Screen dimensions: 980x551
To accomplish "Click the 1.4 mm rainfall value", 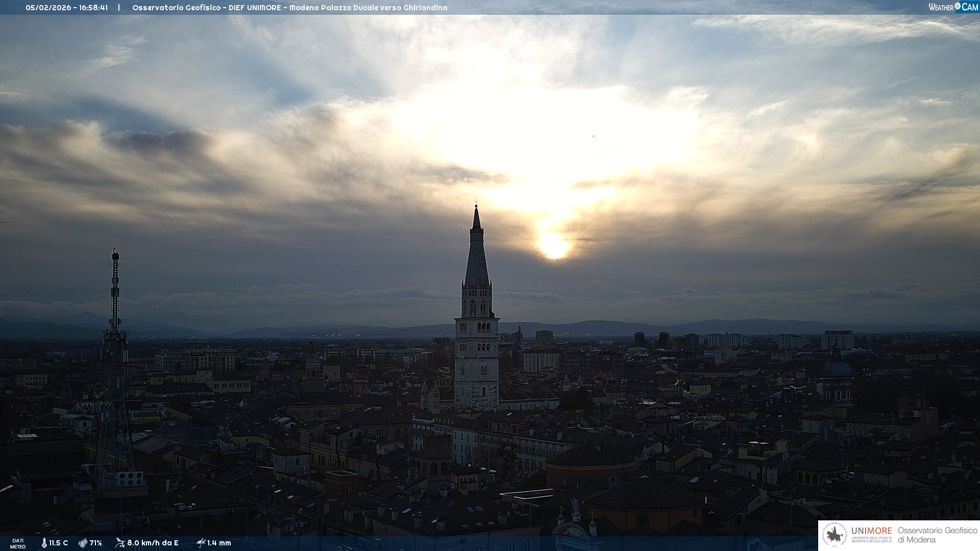I will point(219,543).
